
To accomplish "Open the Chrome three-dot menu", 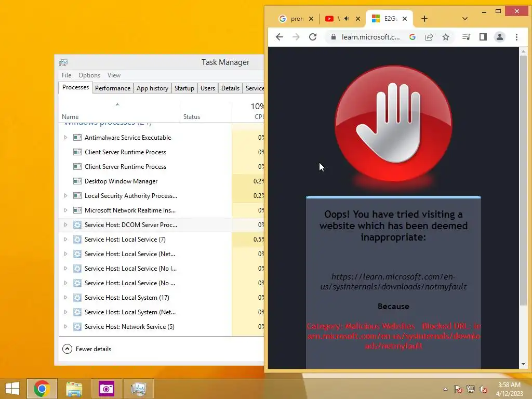I will [516, 37].
